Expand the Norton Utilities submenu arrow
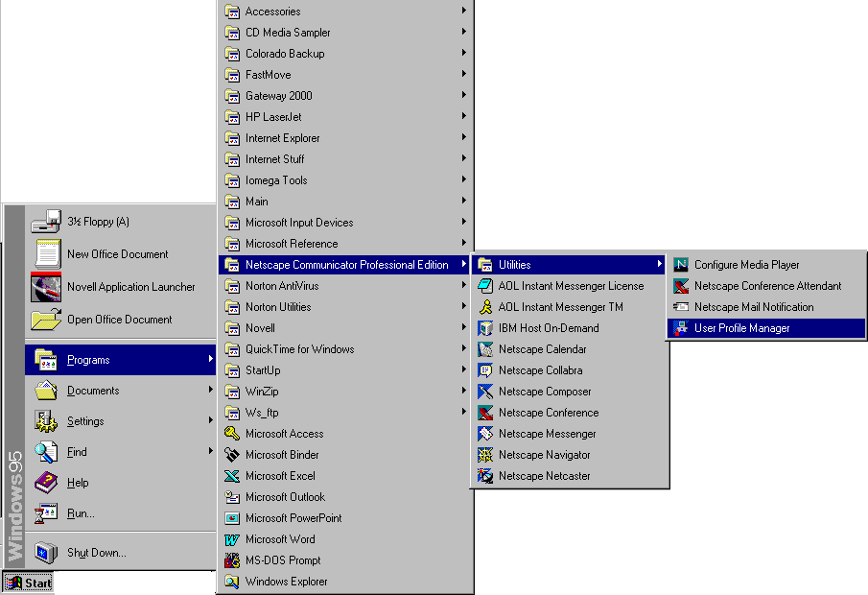The image size is (868, 595). [x=464, y=307]
